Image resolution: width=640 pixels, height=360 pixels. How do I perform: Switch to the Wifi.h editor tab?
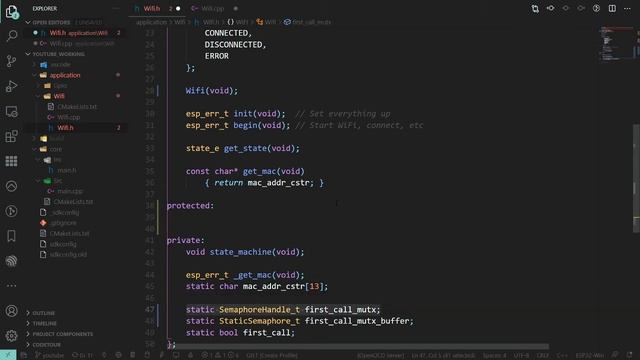[157, 9]
